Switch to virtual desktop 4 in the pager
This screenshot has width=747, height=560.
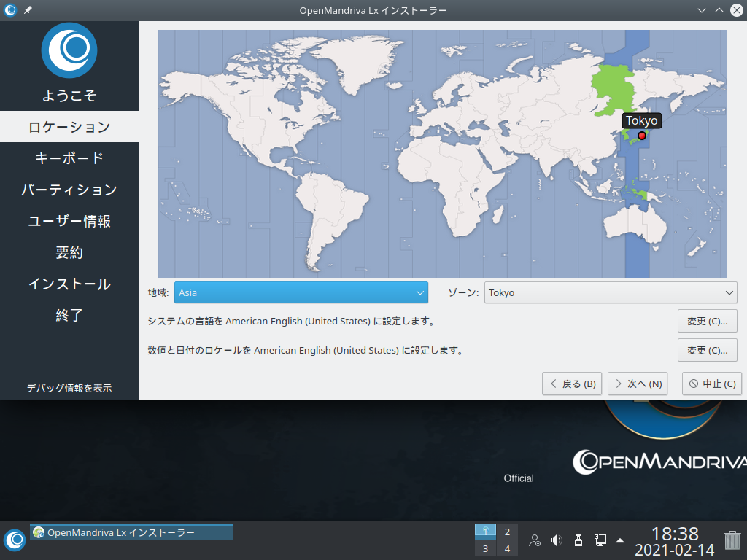click(508, 548)
